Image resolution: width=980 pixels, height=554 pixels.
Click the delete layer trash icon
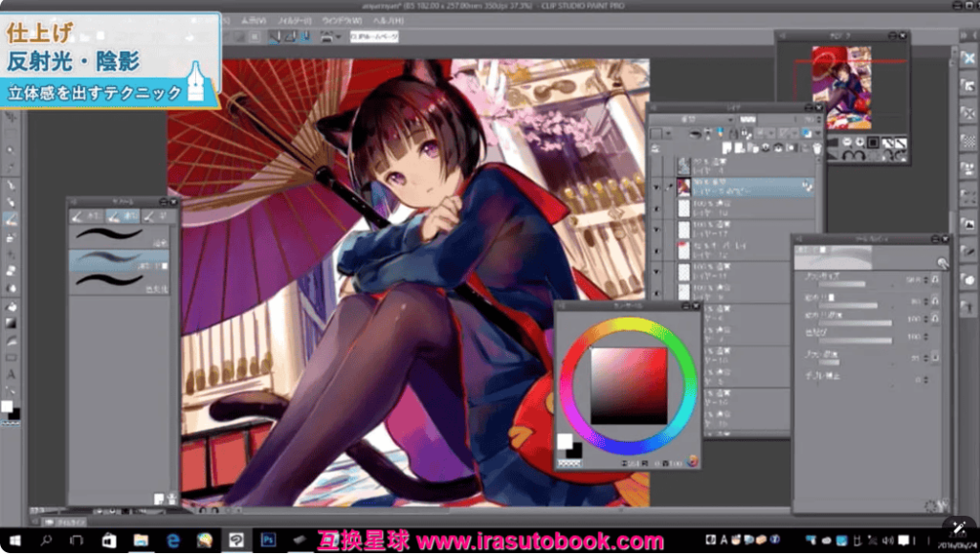(816, 148)
